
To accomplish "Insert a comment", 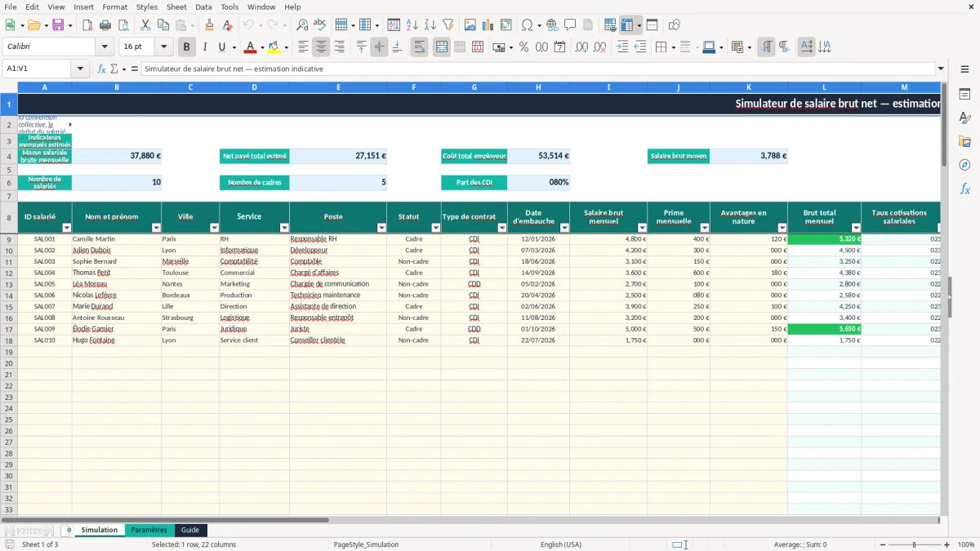I will click(570, 25).
